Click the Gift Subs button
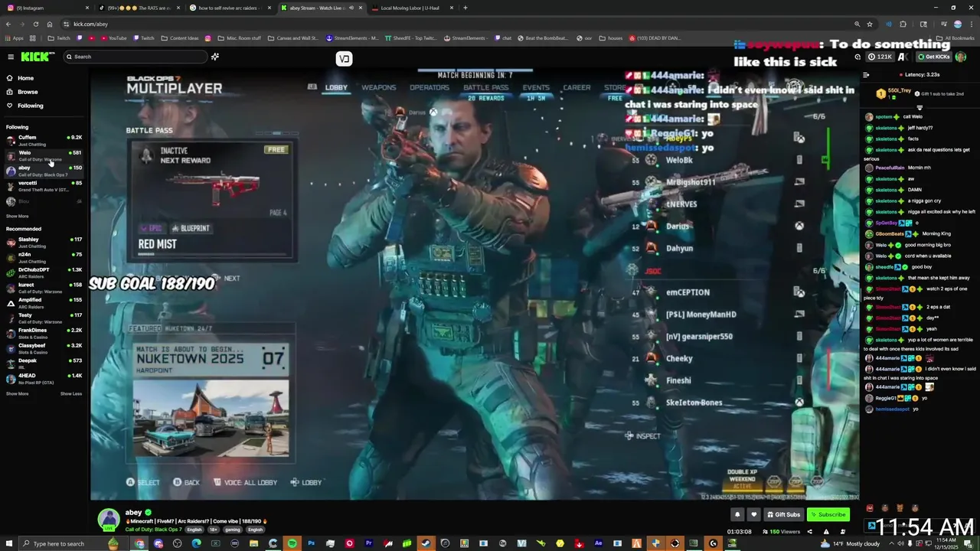 point(783,514)
